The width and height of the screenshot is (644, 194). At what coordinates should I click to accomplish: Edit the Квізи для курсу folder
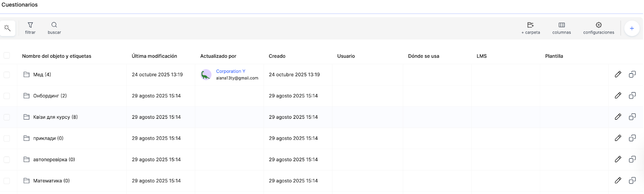click(618, 117)
